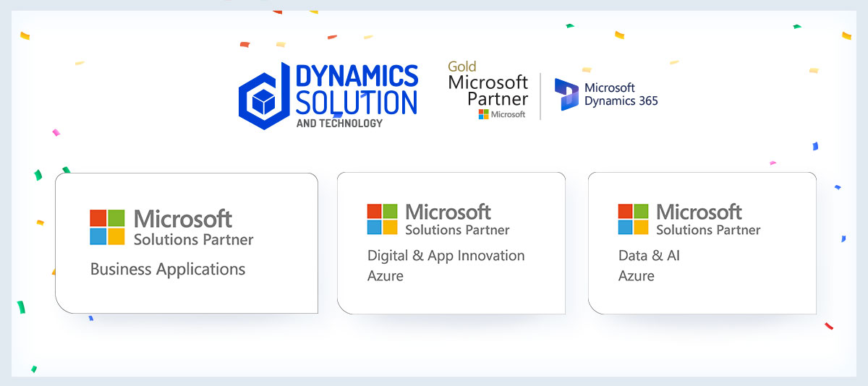868x386 pixels.
Task: Click the 'Data & AI' text
Action: point(650,256)
